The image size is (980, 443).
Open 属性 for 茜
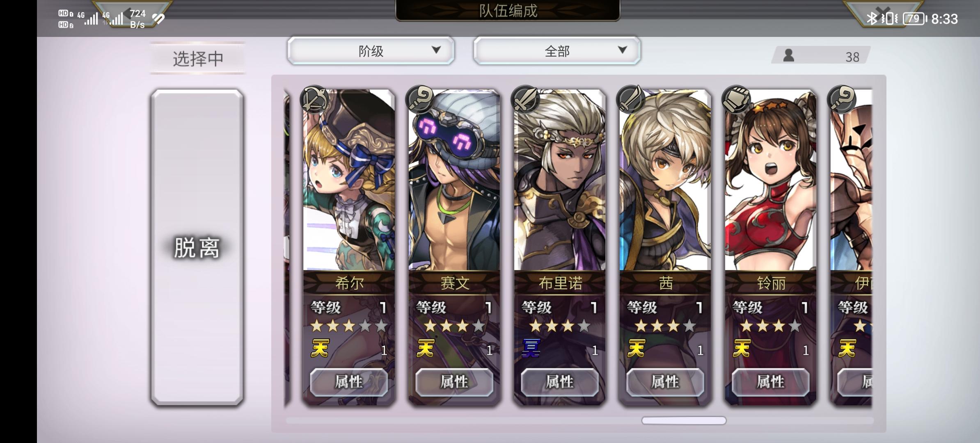coord(665,382)
